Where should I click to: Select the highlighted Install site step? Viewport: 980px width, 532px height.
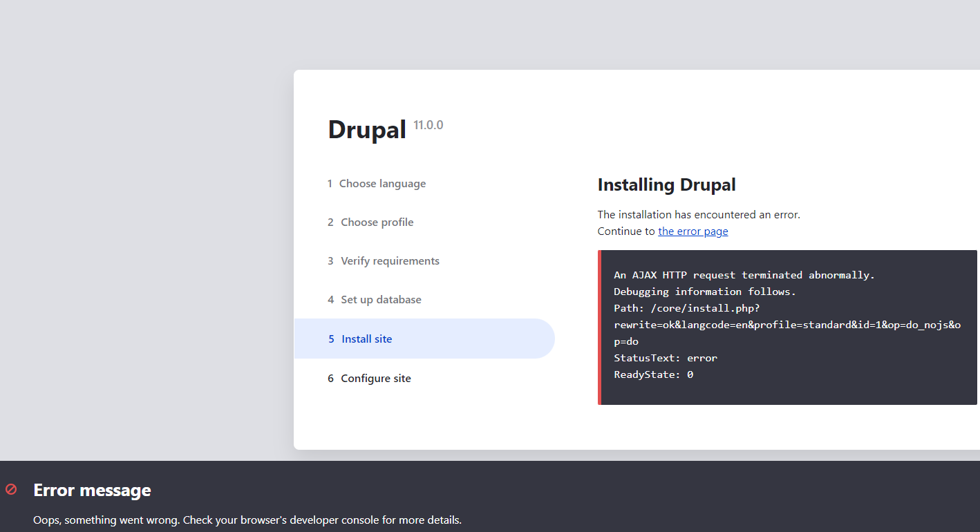pos(366,339)
